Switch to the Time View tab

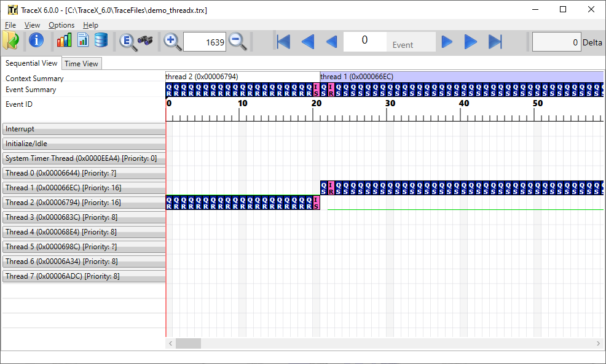coord(81,63)
